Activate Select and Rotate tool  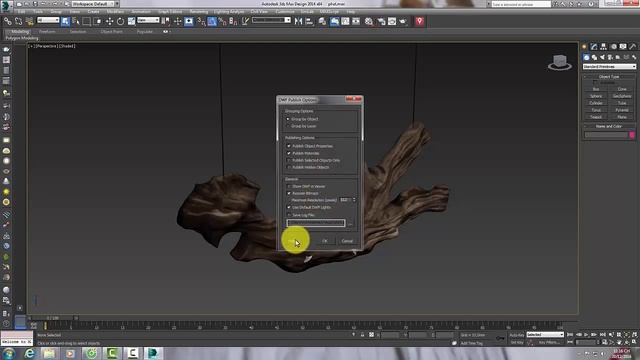120,21
